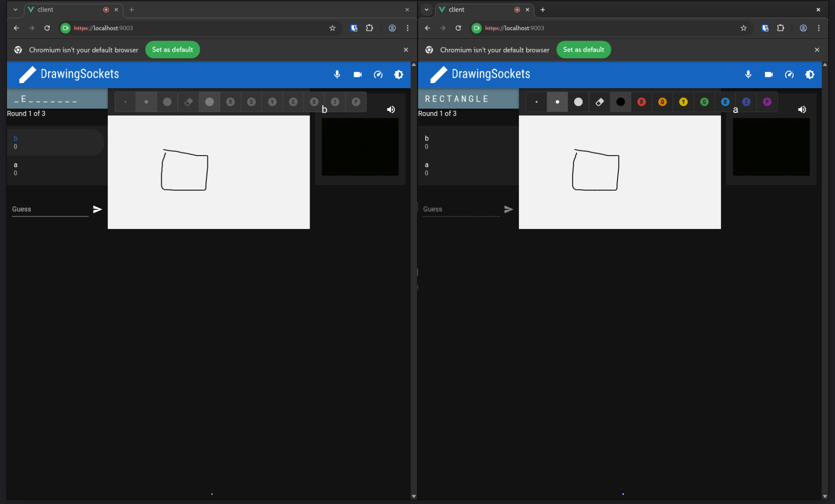Viewport: 835px width, 504px height.
Task: Click the speedometer icon in the toolbar
Action: (789, 75)
